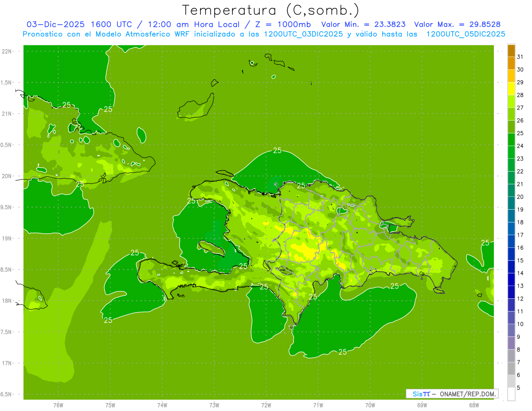
Task: Click the '71W' longitude label
Action: pyautogui.click(x=318, y=405)
